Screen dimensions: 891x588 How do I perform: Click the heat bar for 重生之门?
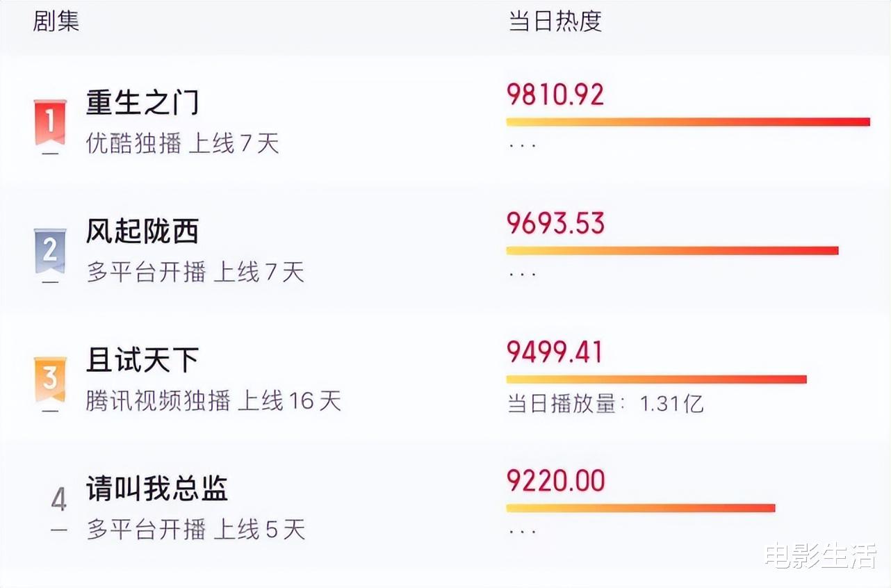coord(688,122)
